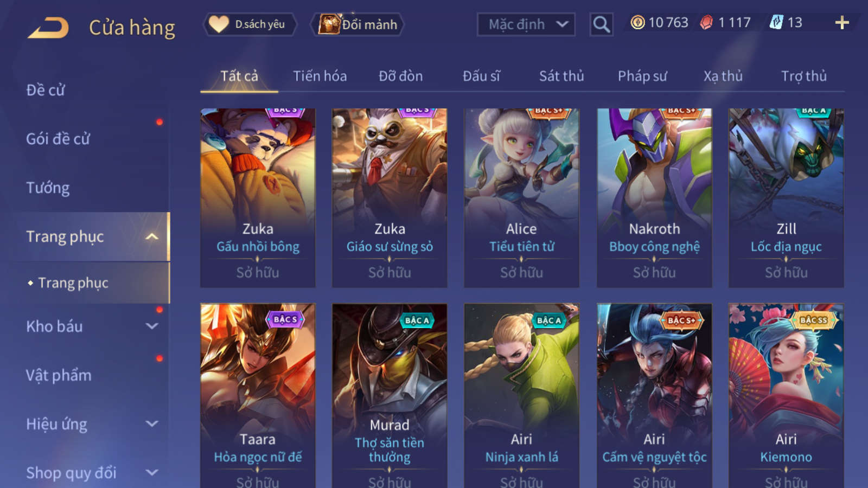Click the golden back arrow icon
The image size is (868, 488).
(x=48, y=28)
